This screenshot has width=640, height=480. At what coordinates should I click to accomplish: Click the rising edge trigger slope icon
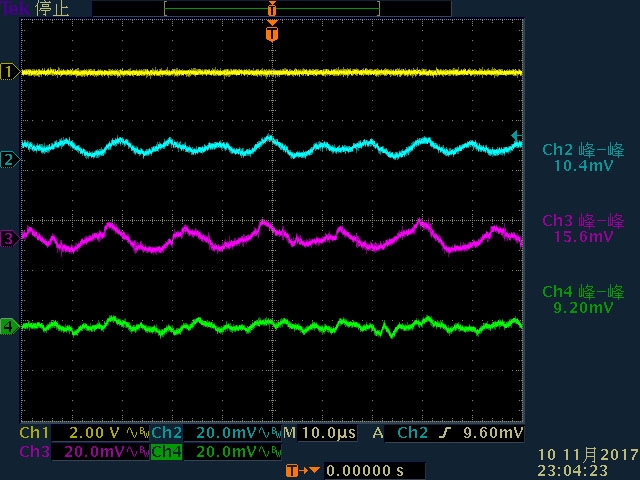coord(445,433)
